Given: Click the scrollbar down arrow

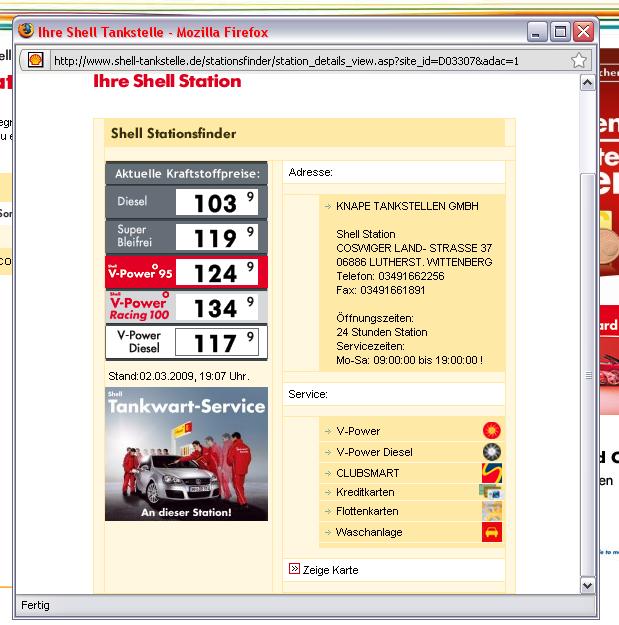Looking at the screenshot, I should [587, 585].
